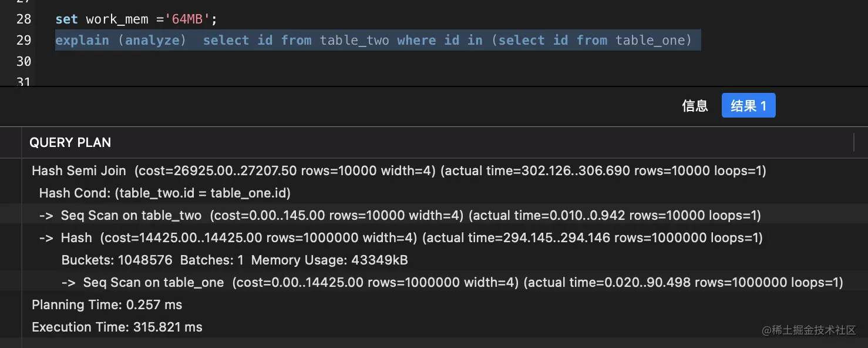Select the Seq Scan on table_one row
This screenshot has height=348, width=868.
tap(452, 283)
